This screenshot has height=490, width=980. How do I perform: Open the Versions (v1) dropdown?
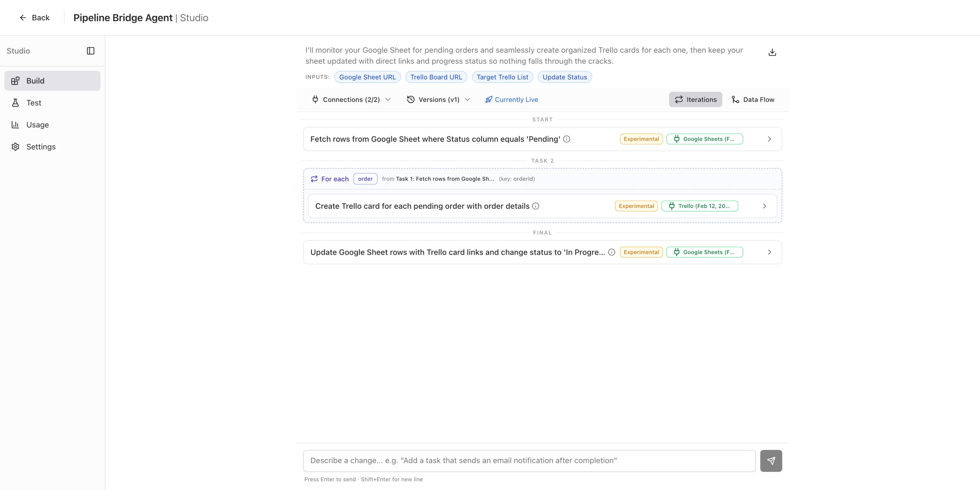click(x=438, y=99)
